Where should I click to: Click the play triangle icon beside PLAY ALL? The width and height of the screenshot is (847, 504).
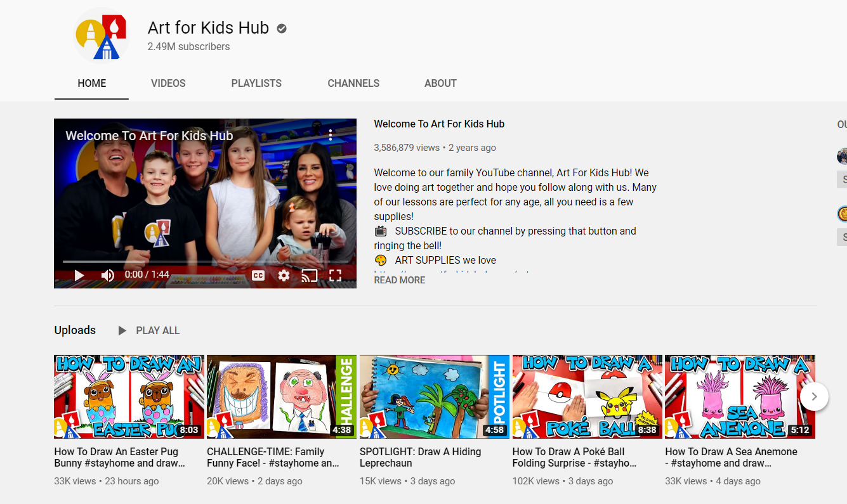click(x=122, y=330)
